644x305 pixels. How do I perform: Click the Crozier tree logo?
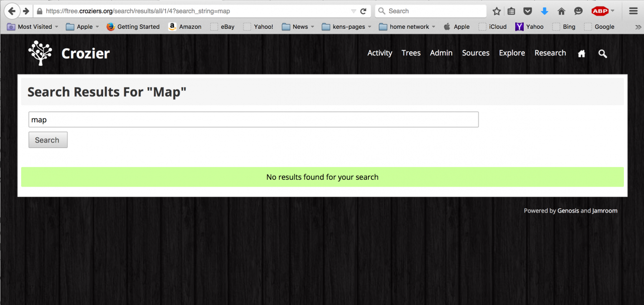[x=40, y=53]
